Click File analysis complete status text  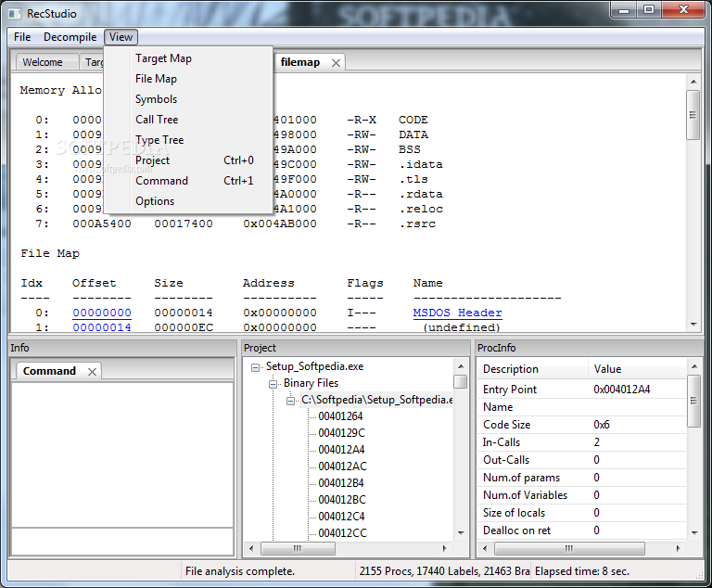(x=240, y=571)
